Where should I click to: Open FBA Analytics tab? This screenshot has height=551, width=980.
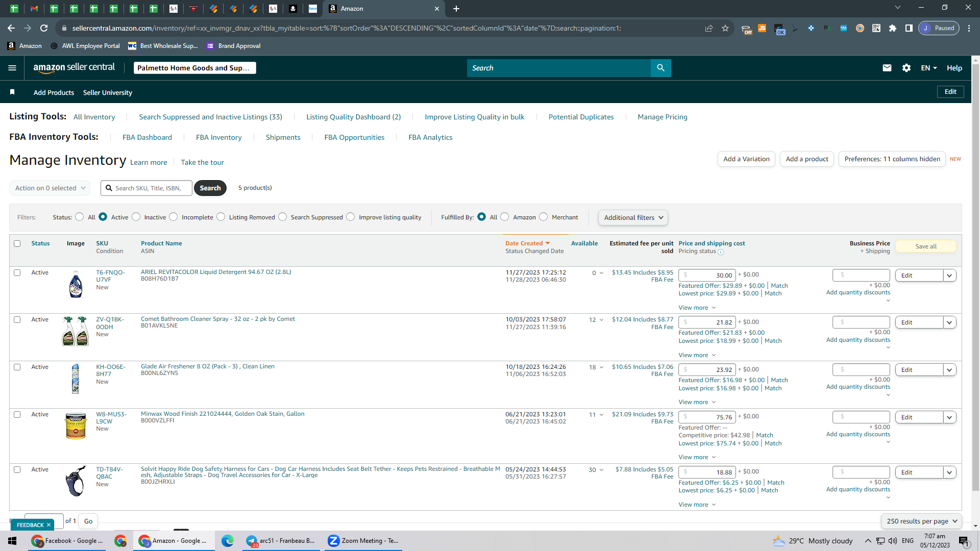click(x=430, y=138)
